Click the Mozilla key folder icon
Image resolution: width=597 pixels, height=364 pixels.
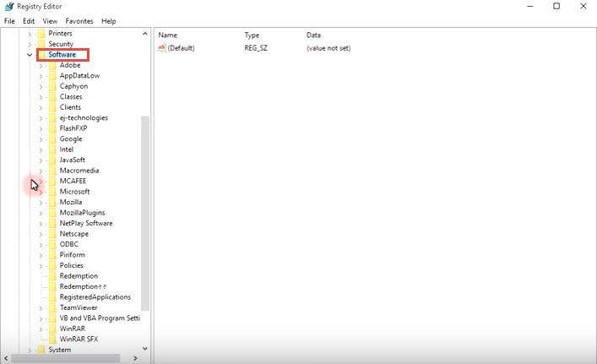(52, 202)
